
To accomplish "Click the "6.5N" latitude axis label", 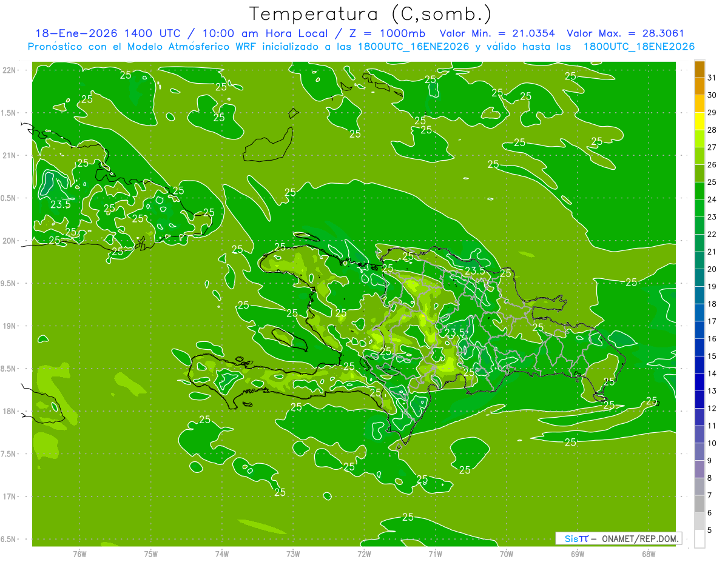I will tap(9, 540).
